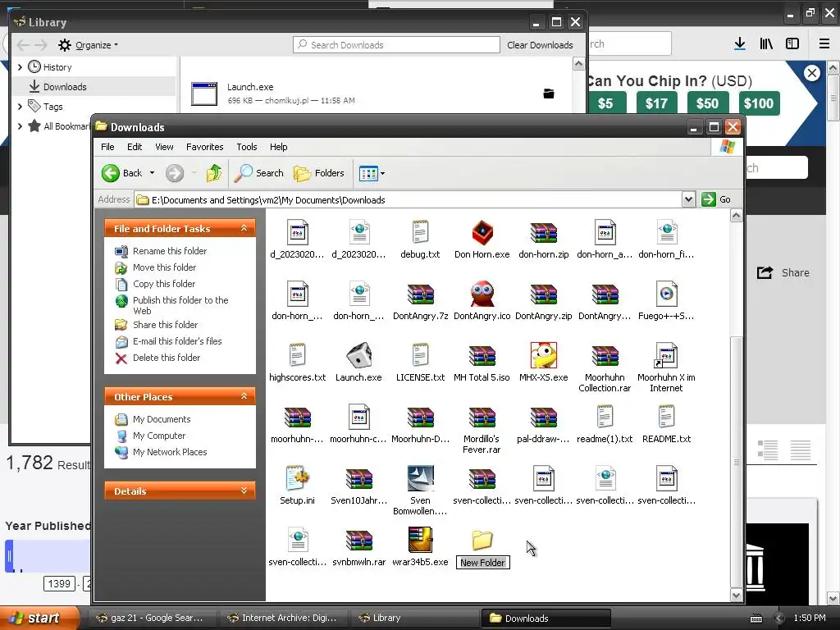The image size is (840, 630).
Task: Select the New Folder icon
Action: [482, 540]
